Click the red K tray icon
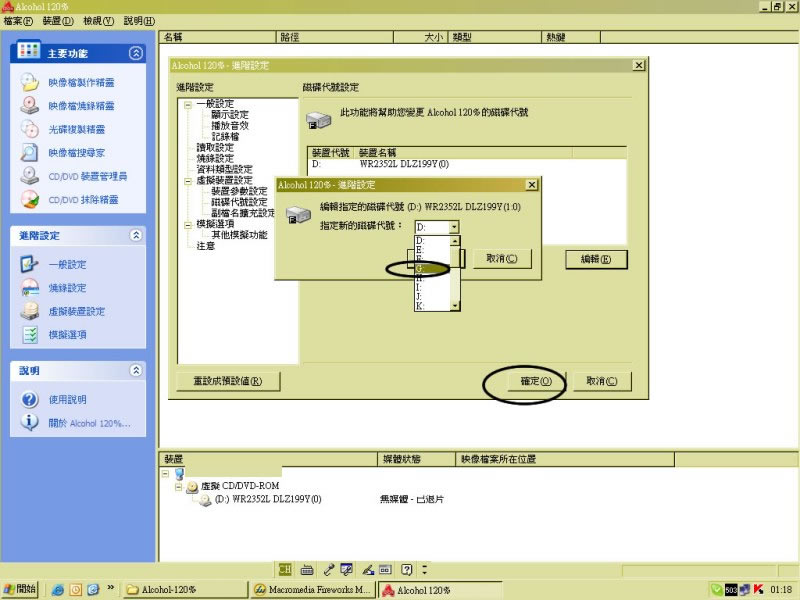The width and height of the screenshot is (800, 600). tap(759, 589)
